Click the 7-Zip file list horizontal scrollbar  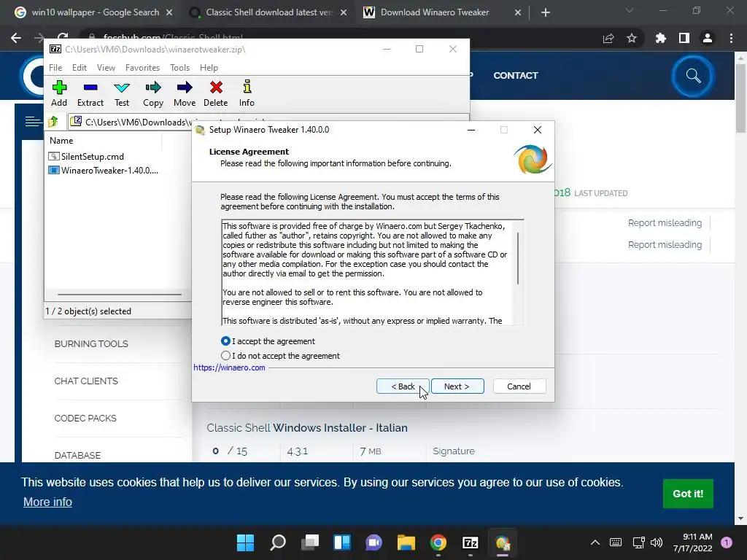pos(119,295)
